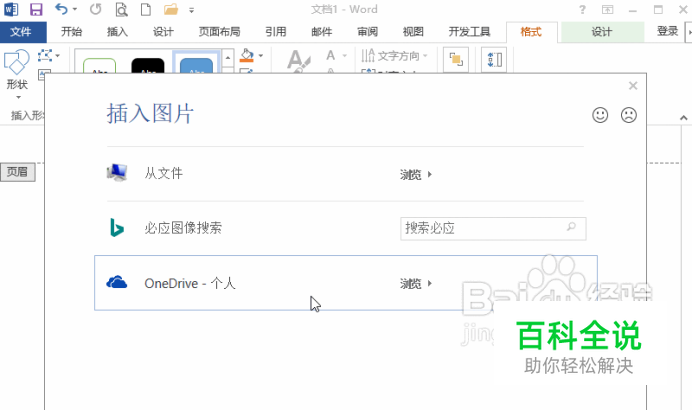Viewport: 692px width, 410px height.
Task: Click the smiley face feedback icon
Action: (x=600, y=115)
